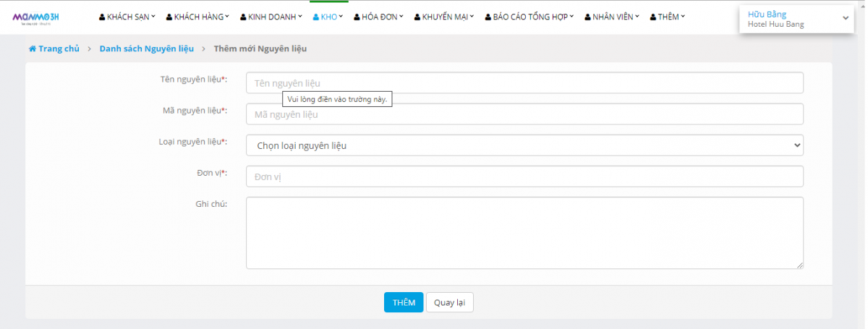
Task: Click into Mã nguyên liệu input
Action: pos(524,114)
